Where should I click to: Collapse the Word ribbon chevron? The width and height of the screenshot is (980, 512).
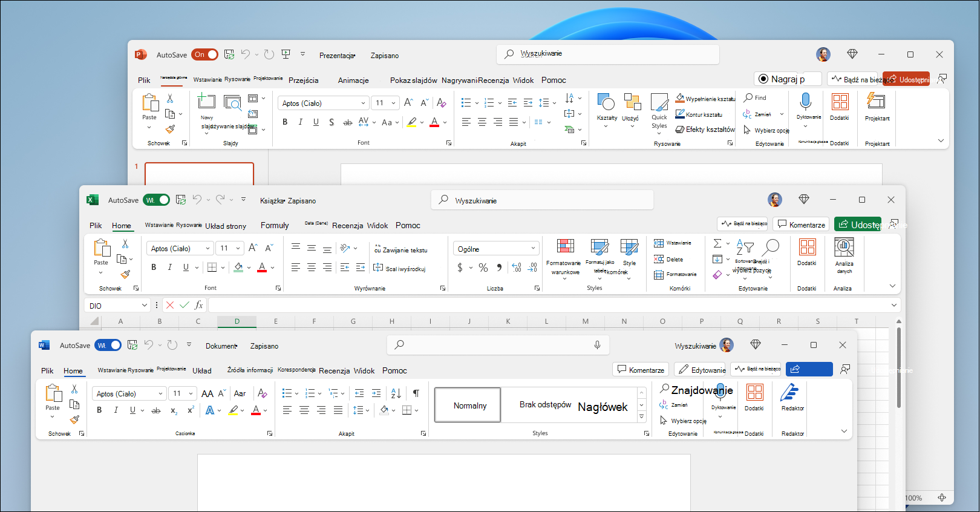[x=844, y=431]
